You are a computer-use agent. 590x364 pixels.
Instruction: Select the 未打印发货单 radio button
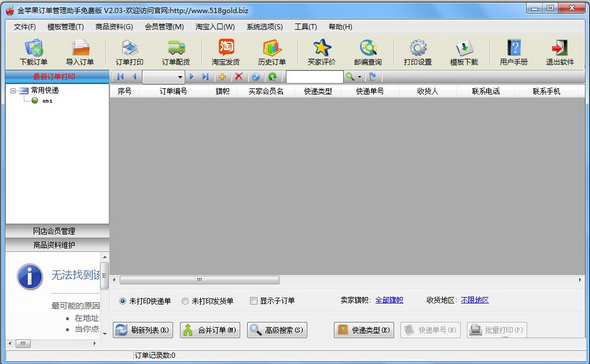coord(185,301)
